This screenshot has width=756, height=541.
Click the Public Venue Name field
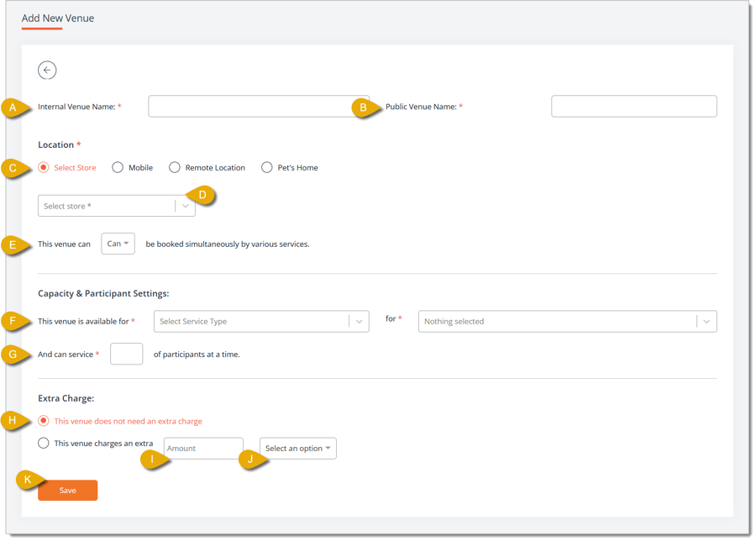click(634, 106)
